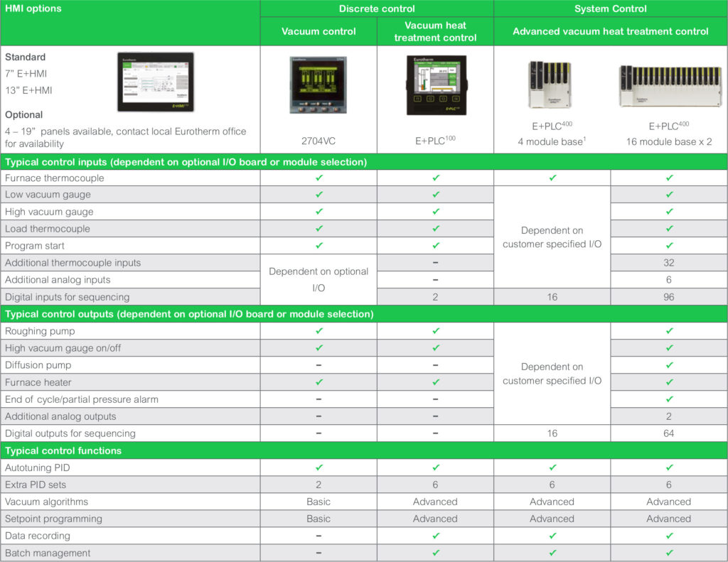Click the '2704VC' model label
728x562 pixels.
[318, 141]
